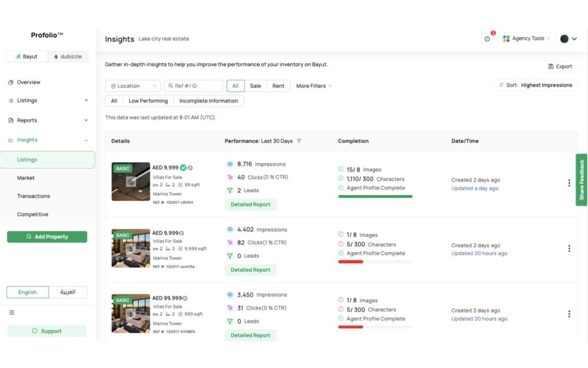588x368 pixels.
Task: Open the account chevron menu
Action: [x=574, y=39]
